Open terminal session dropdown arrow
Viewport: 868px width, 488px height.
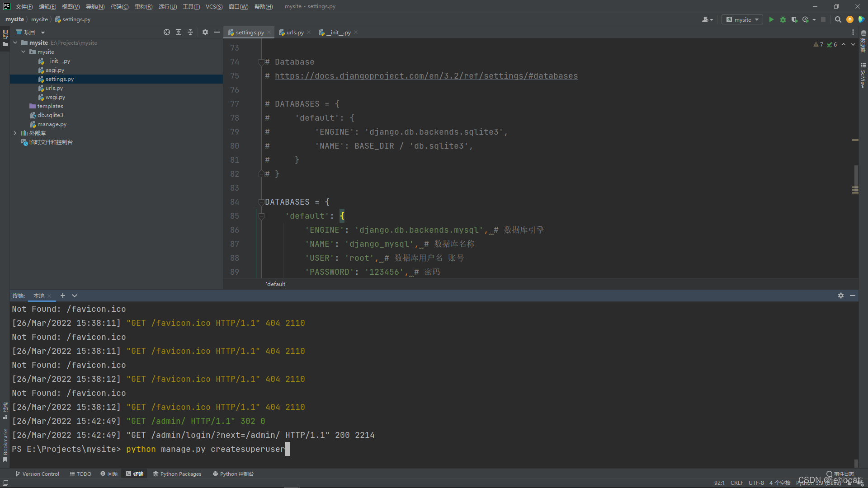[75, 296]
